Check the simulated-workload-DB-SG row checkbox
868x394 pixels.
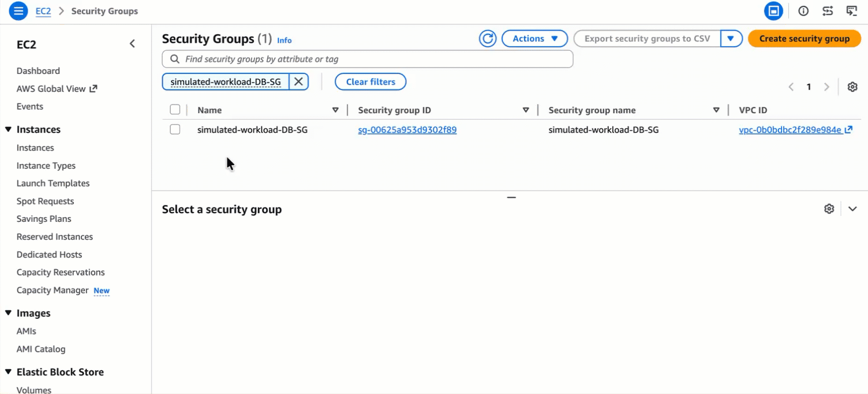[x=175, y=129]
